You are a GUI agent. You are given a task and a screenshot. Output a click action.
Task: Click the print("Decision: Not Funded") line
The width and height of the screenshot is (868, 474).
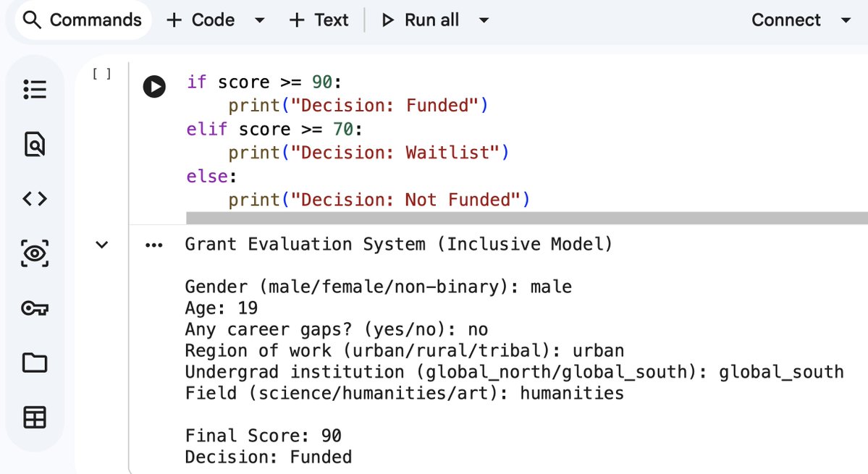point(379,199)
